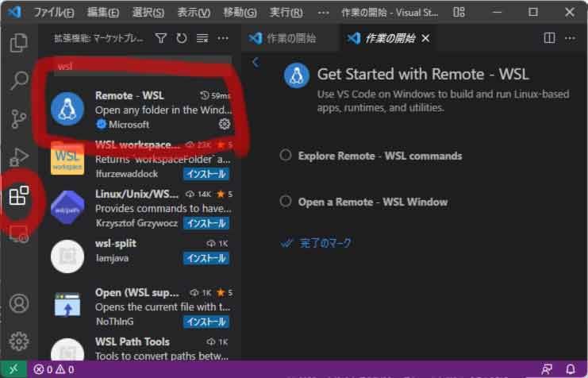Install the WSL workspaceFolder extension
Image resolution: width=588 pixels, height=378 pixels.
pos(206,173)
